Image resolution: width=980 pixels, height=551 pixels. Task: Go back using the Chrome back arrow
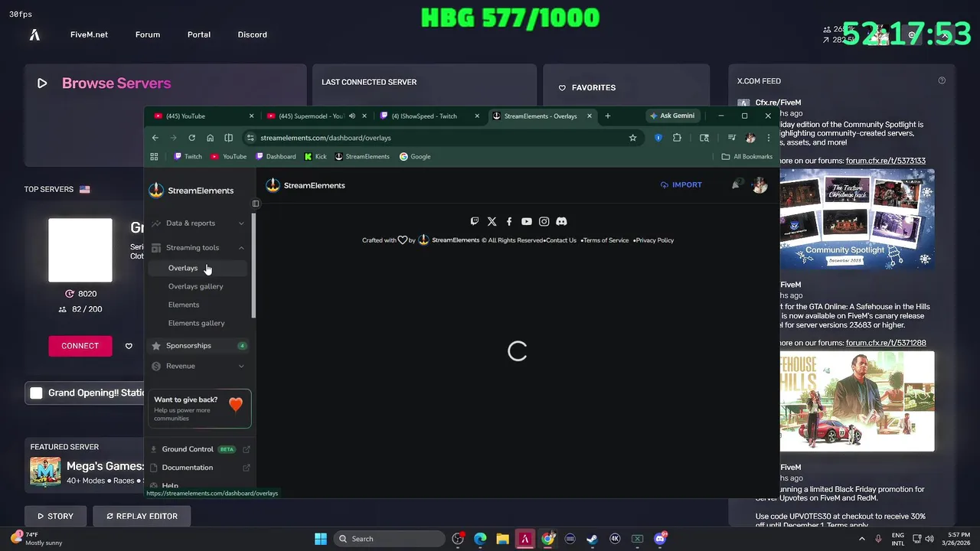click(x=155, y=138)
